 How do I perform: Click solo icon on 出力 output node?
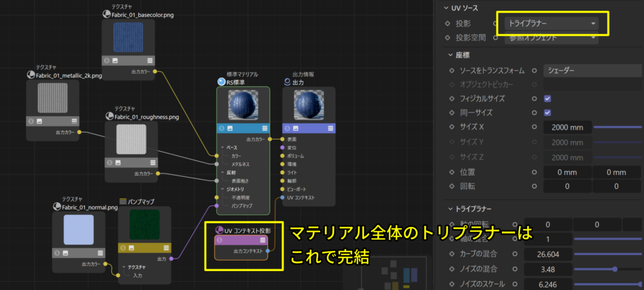[x=289, y=128]
